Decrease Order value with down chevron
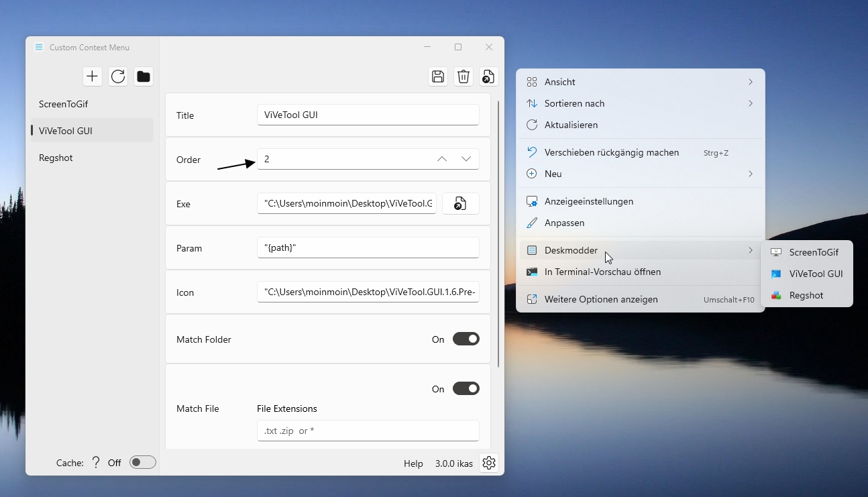This screenshot has width=868, height=497. (x=466, y=159)
